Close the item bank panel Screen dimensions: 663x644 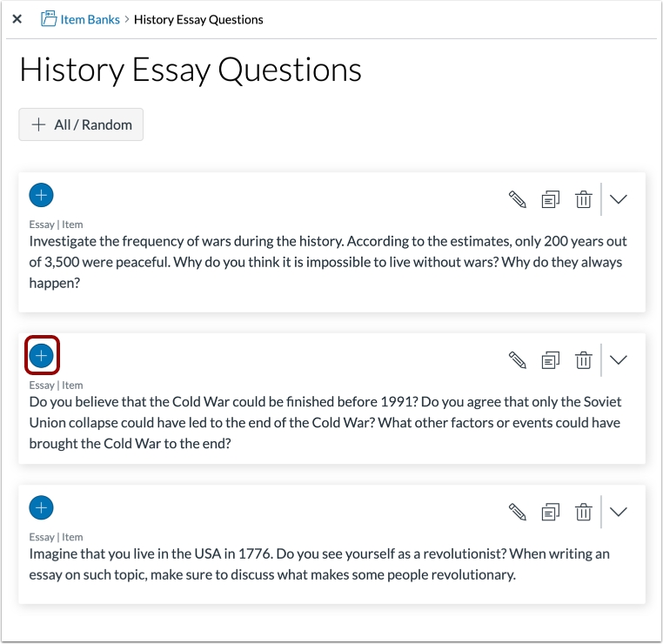pyautogui.click(x=17, y=19)
